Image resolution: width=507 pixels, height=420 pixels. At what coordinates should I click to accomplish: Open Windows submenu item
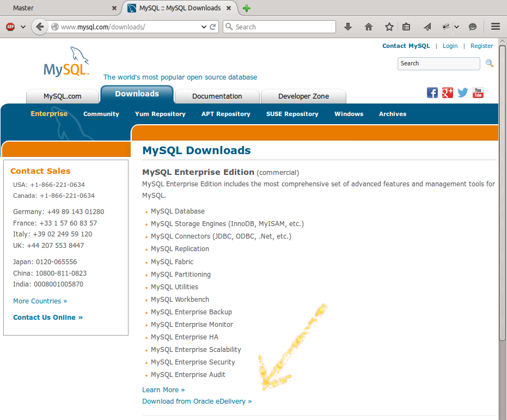point(349,114)
